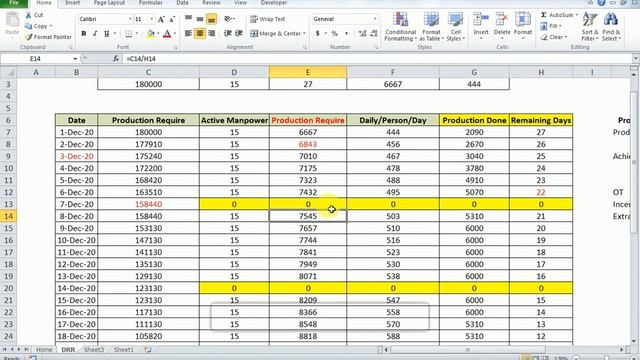The image size is (640, 360).
Task: Open the File tab
Action: point(14,3)
